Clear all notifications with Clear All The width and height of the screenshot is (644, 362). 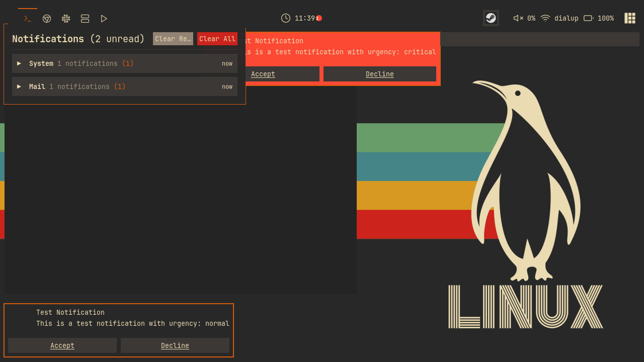(217, 39)
